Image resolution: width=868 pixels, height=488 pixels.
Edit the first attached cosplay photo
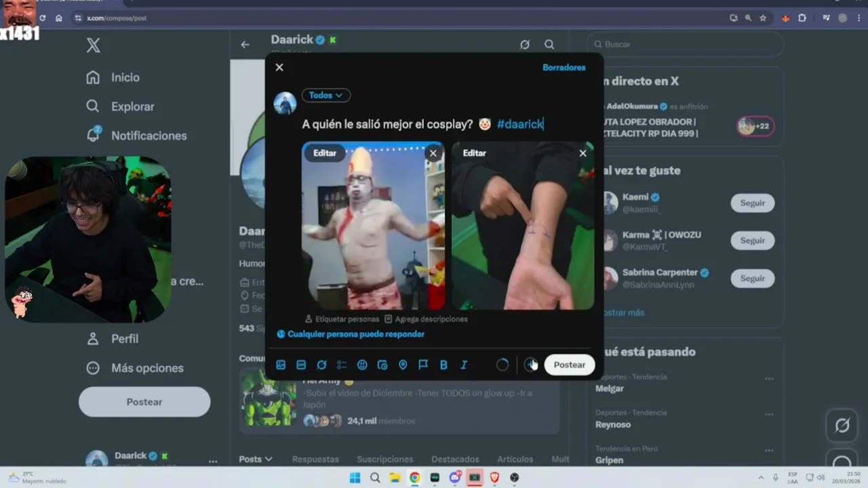[x=325, y=153]
